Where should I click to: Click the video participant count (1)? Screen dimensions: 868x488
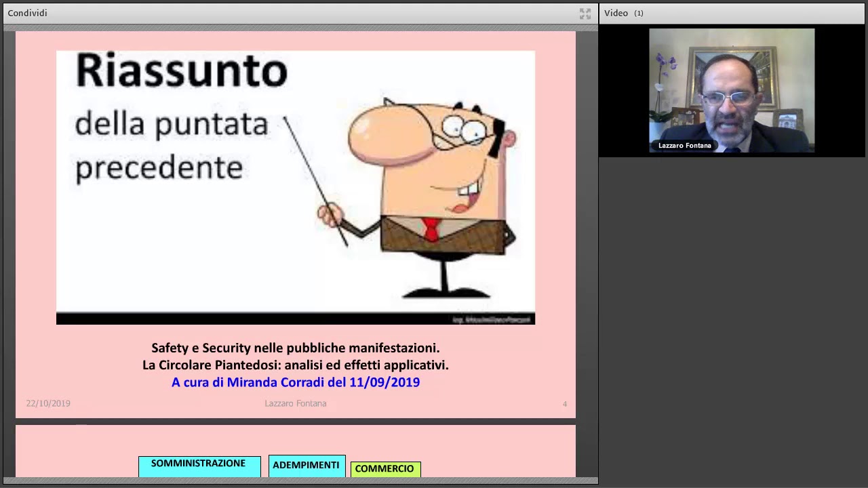(639, 13)
